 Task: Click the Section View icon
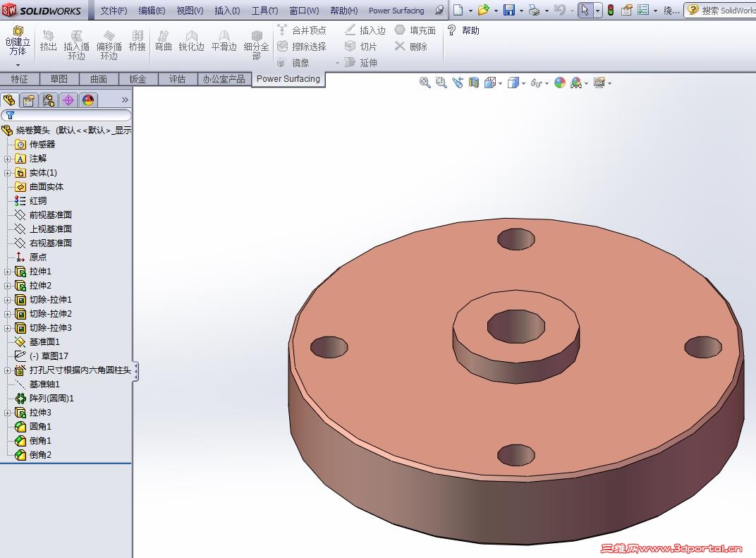click(474, 83)
